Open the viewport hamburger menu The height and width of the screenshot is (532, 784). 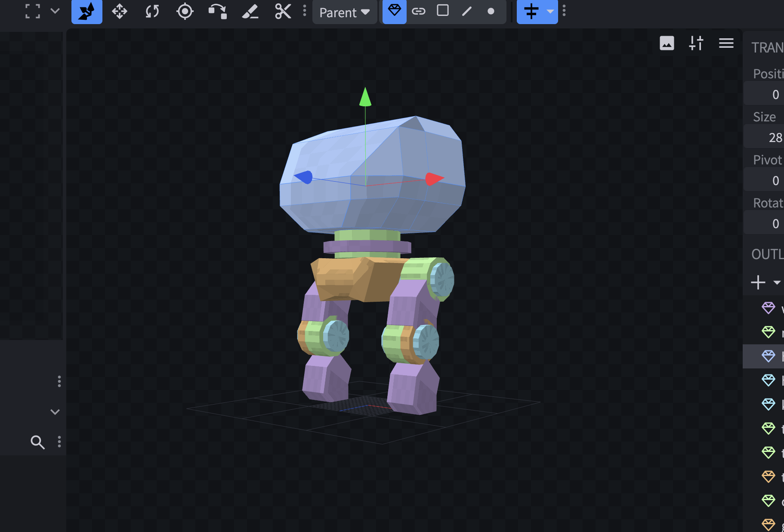pyautogui.click(x=726, y=43)
